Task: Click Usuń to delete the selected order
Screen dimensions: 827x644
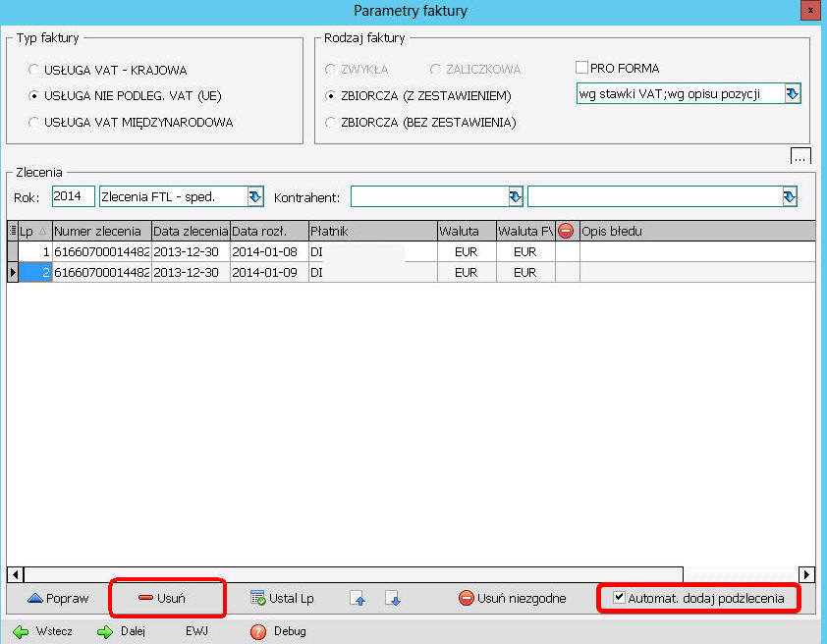Action: 162,598
